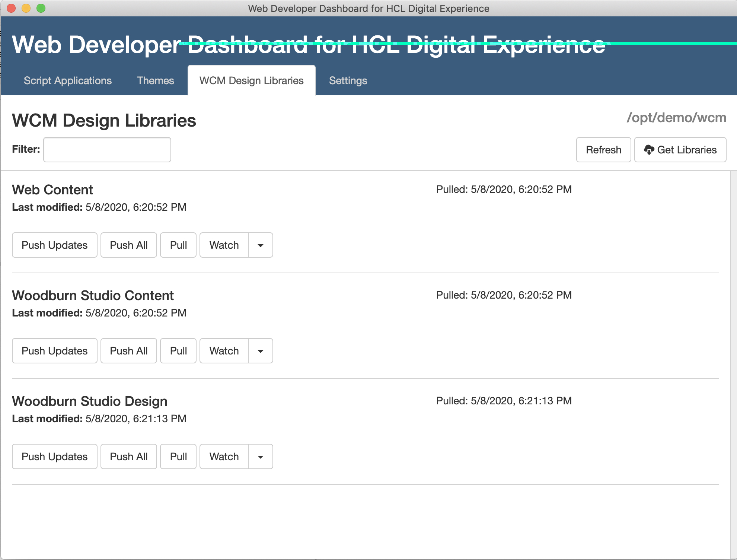
Task: Expand the Web Content Watch dropdown arrow
Action: 261,245
